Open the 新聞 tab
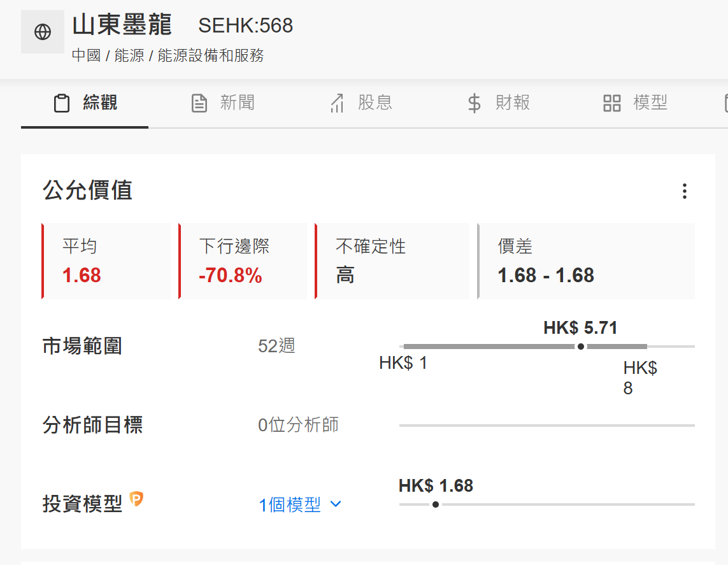The image size is (728, 565). point(224,103)
